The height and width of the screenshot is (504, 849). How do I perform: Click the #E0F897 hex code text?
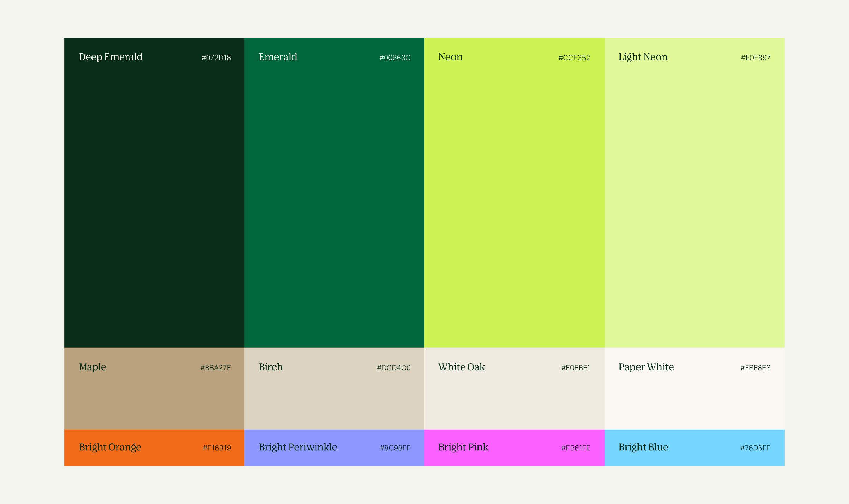(x=755, y=58)
